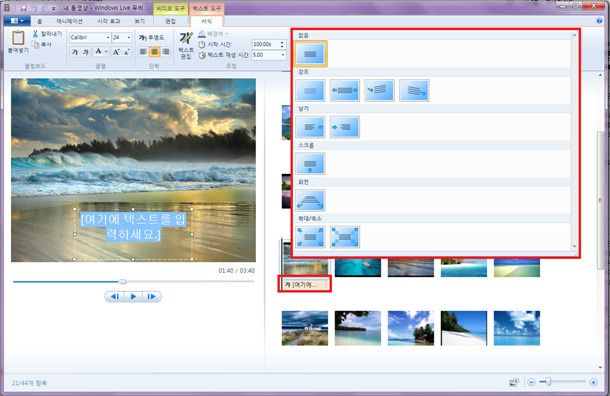610x396 pixels.
Task: Click the next frame button
Action: pos(151,296)
